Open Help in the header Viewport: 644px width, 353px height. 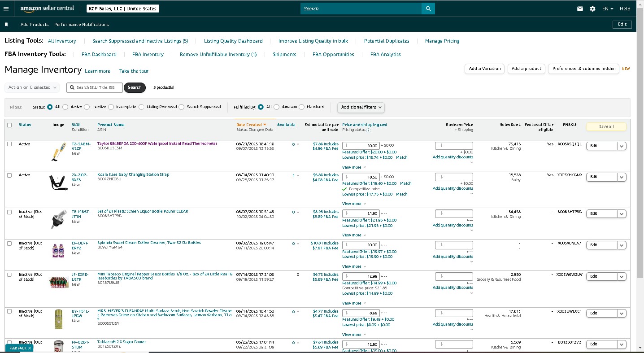tap(625, 9)
